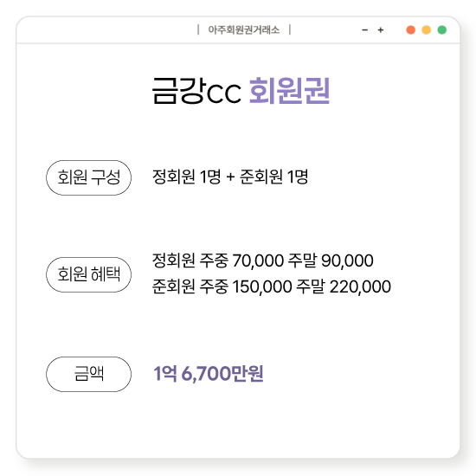Select the 정회원 1명 + 준회원 1명 text

tap(230, 177)
